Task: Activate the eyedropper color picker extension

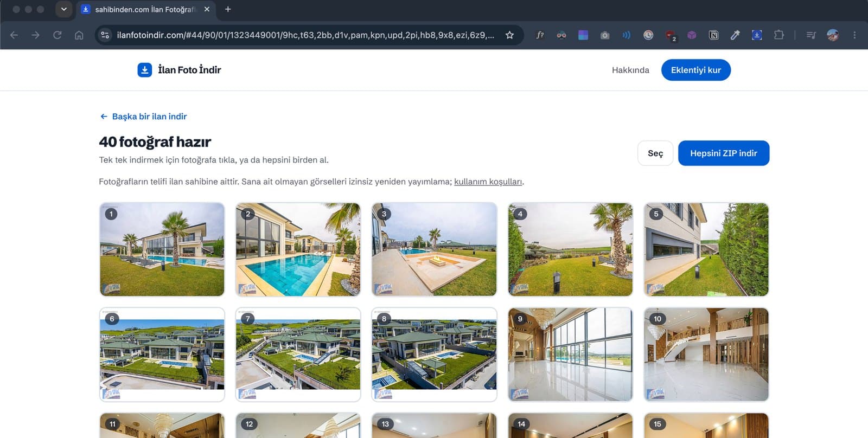Action: (x=735, y=35)
